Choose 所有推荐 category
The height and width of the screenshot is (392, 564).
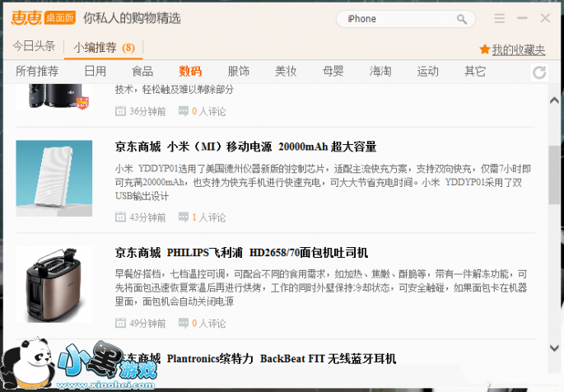37,71
